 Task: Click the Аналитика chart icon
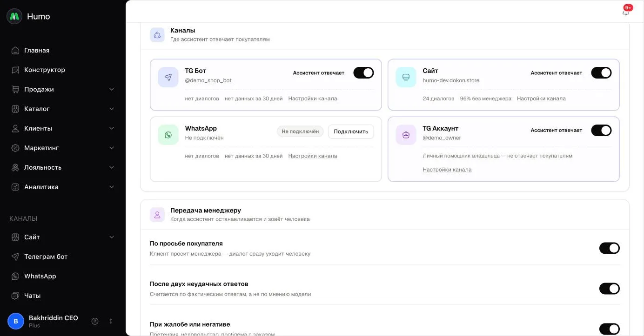[x=15, y=187]
